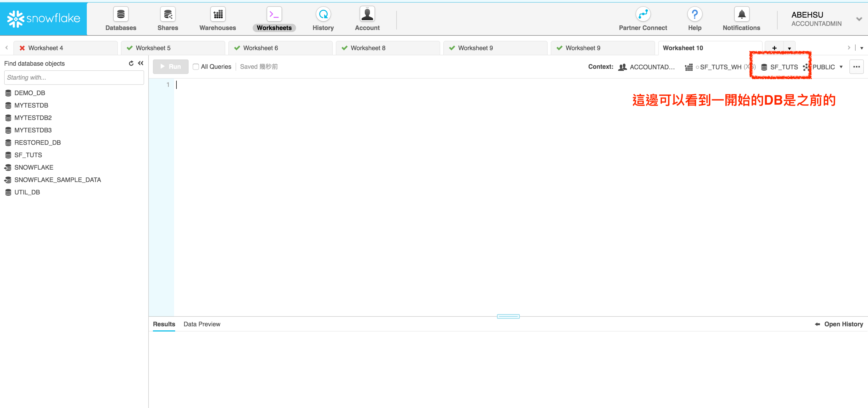
Task: Select RESTORED_DB database
Action: 37,143
